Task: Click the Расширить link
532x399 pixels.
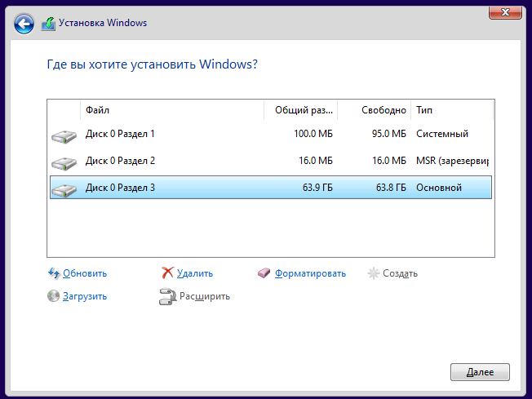Action: click(205, 296)
